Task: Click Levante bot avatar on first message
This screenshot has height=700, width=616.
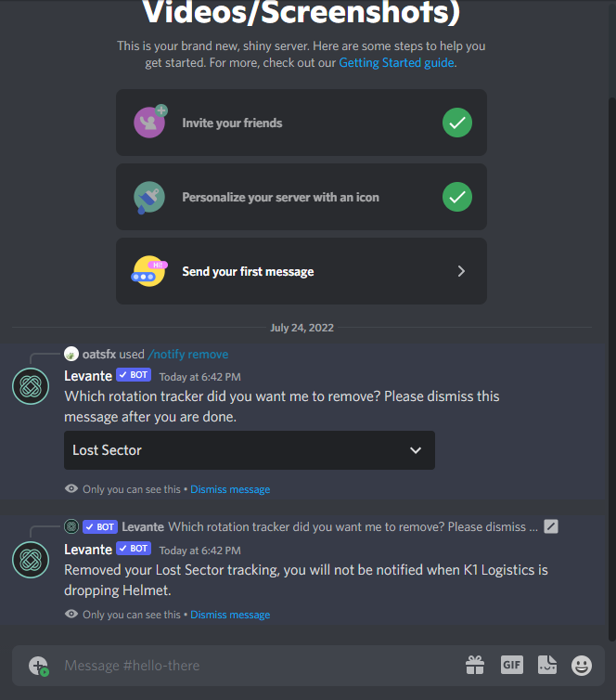Action: pos(31,386)
